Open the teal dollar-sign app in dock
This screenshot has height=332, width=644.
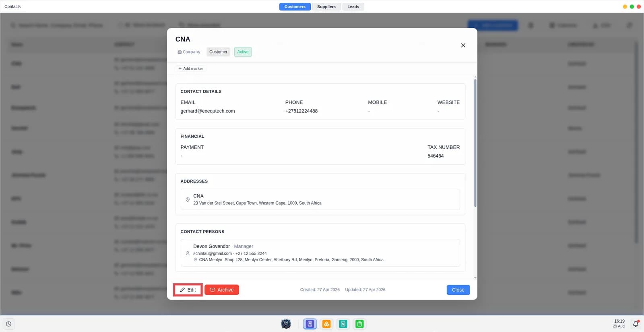click(343, 324)
